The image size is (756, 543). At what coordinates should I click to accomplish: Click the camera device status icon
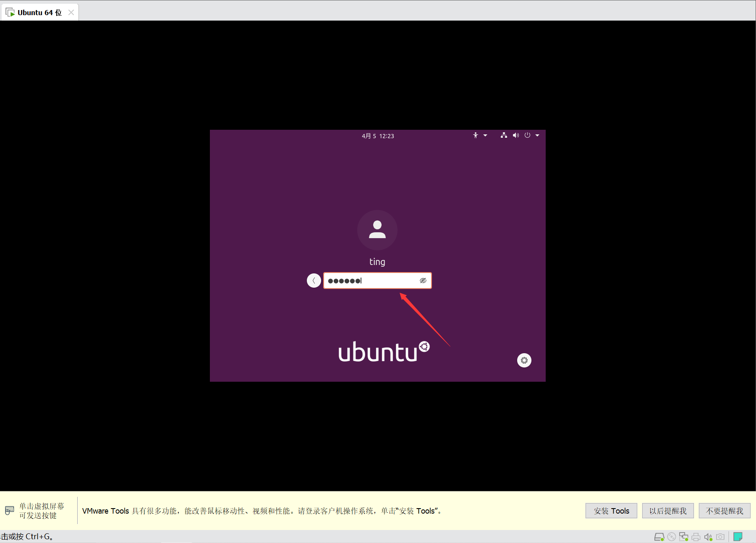coord(720,537)
